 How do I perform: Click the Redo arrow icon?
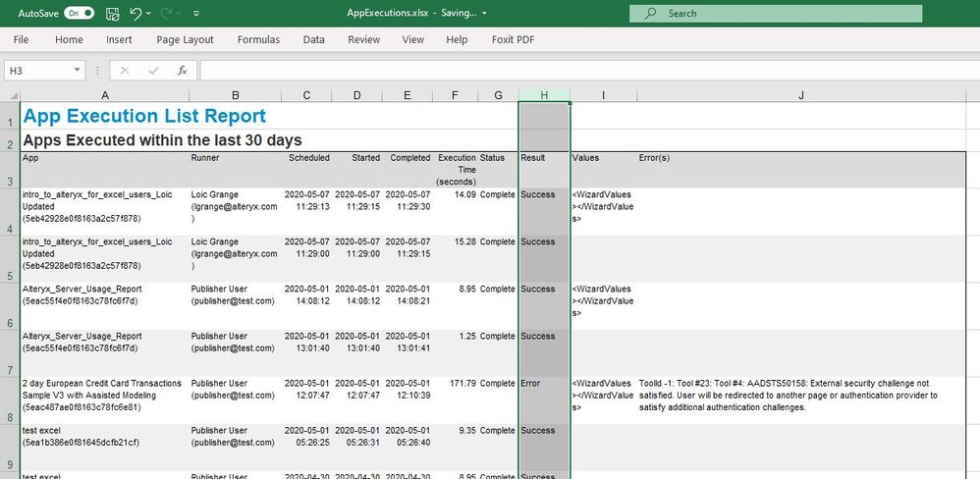167,13
